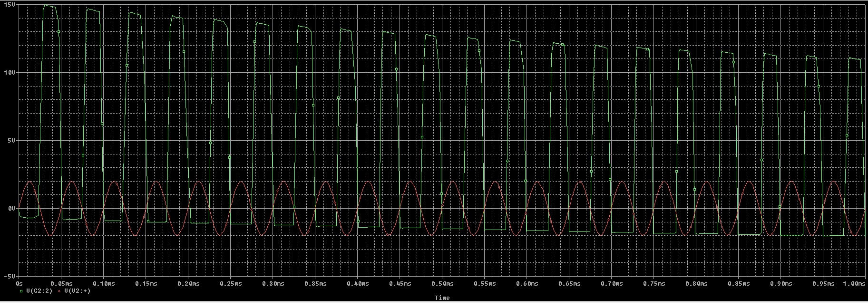Click the Time axis title
868x308 pixels.
(442, 298)
